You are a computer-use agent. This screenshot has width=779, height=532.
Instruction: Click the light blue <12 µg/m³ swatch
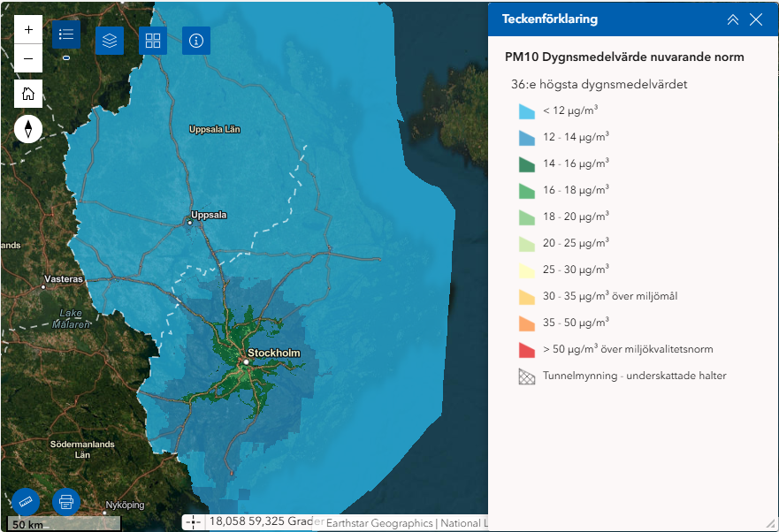point(527,110)
